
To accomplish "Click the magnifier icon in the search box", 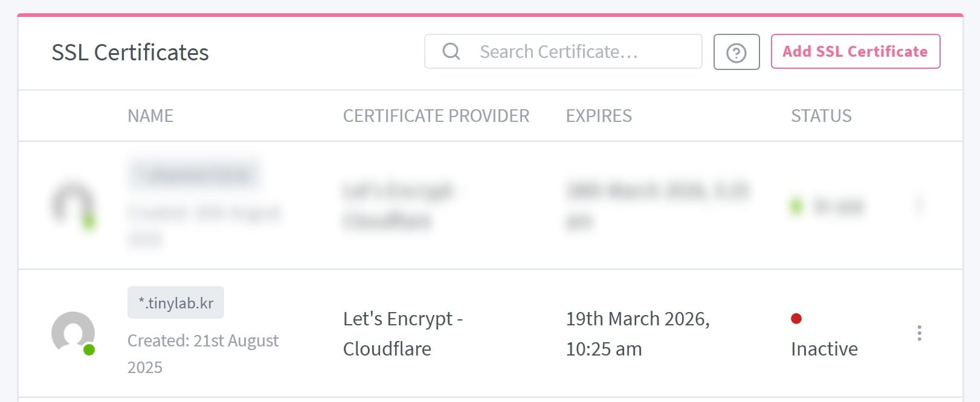I will 451,51.
